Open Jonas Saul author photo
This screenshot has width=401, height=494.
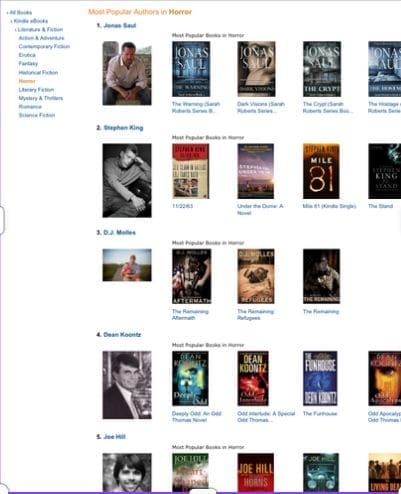tap(127, 73)
